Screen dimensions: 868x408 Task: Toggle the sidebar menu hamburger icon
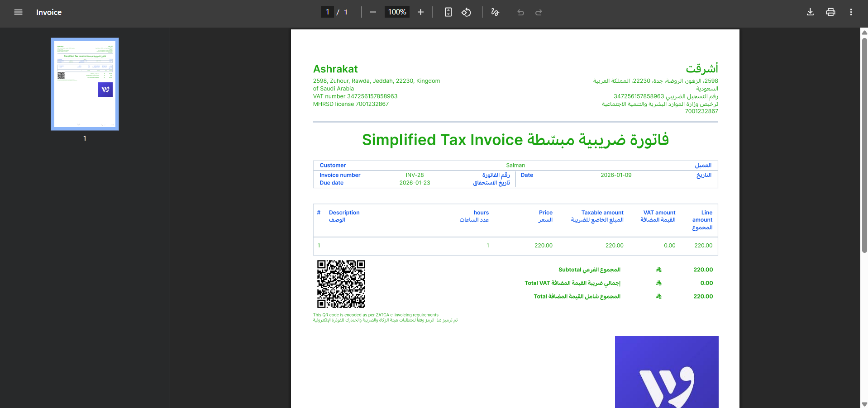click(18, 12)
